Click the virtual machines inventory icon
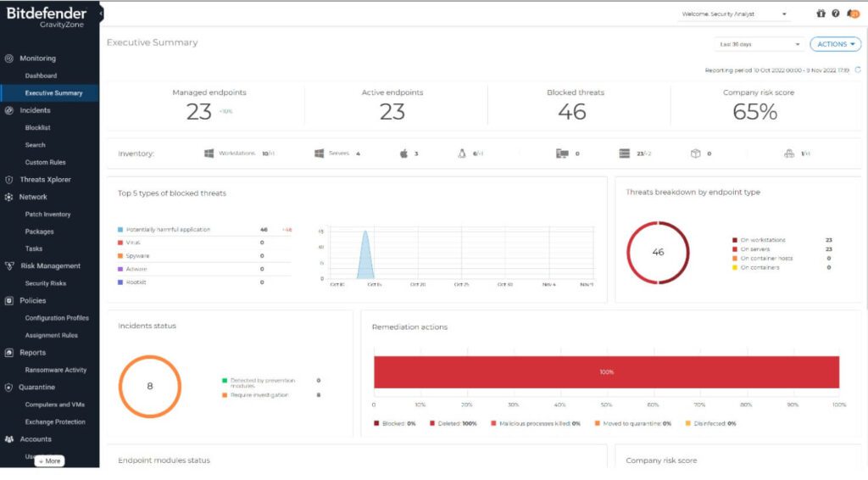 pyautogui.click(x=625, y=153)
